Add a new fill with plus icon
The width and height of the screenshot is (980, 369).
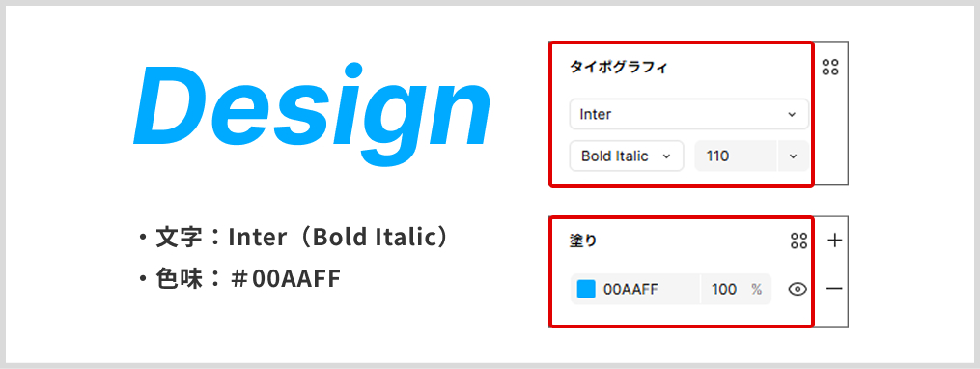(834, 241)
